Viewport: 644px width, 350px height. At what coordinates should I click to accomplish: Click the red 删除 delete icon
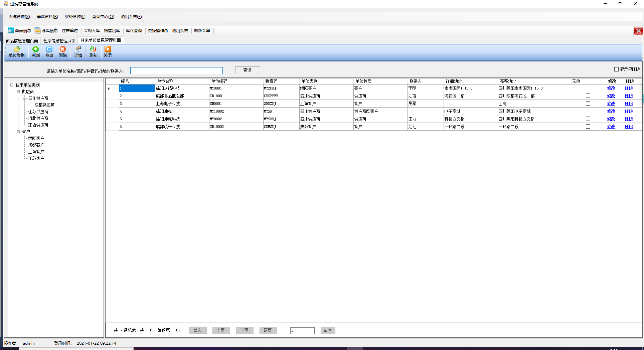tap(62, 49)
